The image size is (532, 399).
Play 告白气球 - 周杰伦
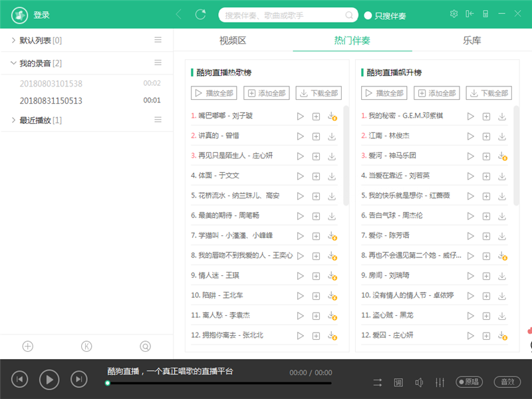click(471, 216)
